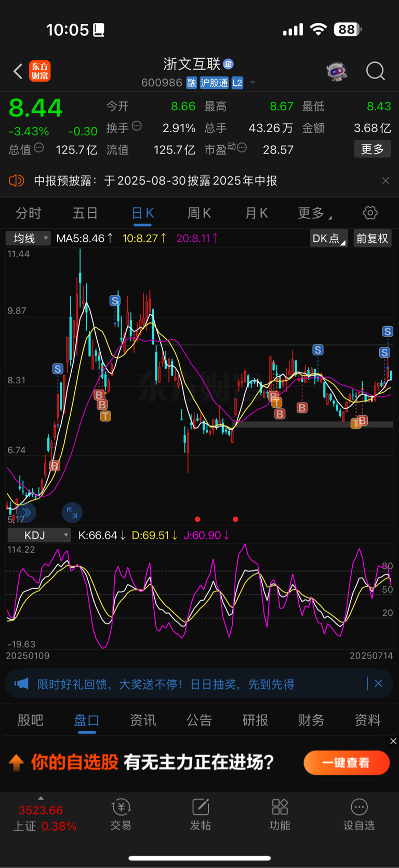The height and width of the screenshot is (868, 399).
Task: Tap the double-arrow chart scroll icon
Action: pos(26,513)
